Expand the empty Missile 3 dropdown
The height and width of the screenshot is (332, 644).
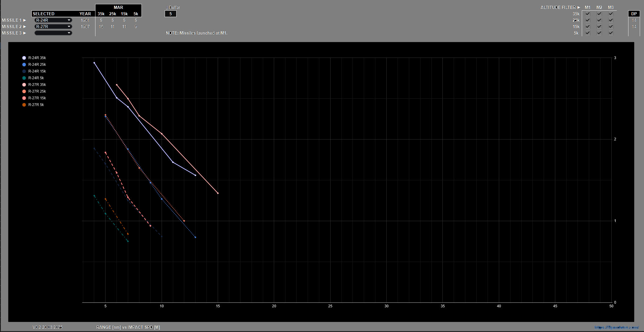53,33
